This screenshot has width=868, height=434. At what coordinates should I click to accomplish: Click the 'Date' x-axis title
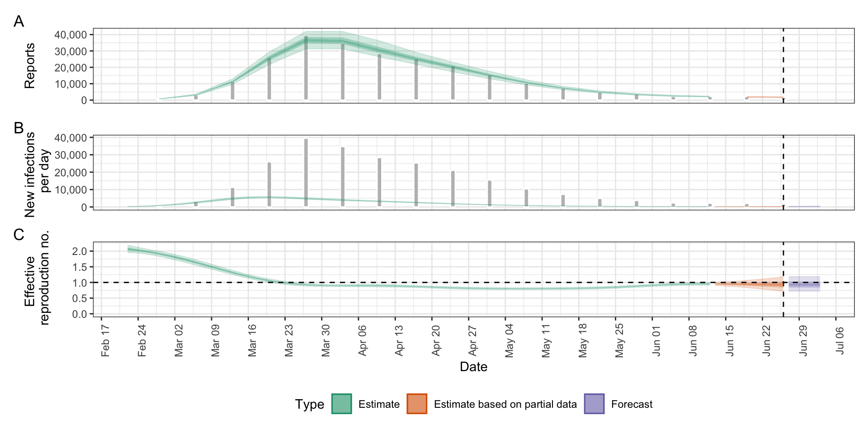[x=473, y=367]
